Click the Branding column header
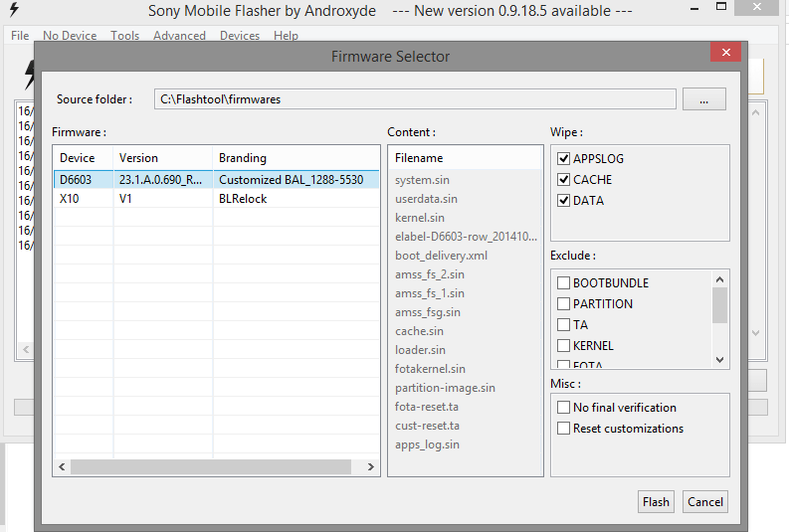The height and width of the screenshot is (532, 789). 296,158
